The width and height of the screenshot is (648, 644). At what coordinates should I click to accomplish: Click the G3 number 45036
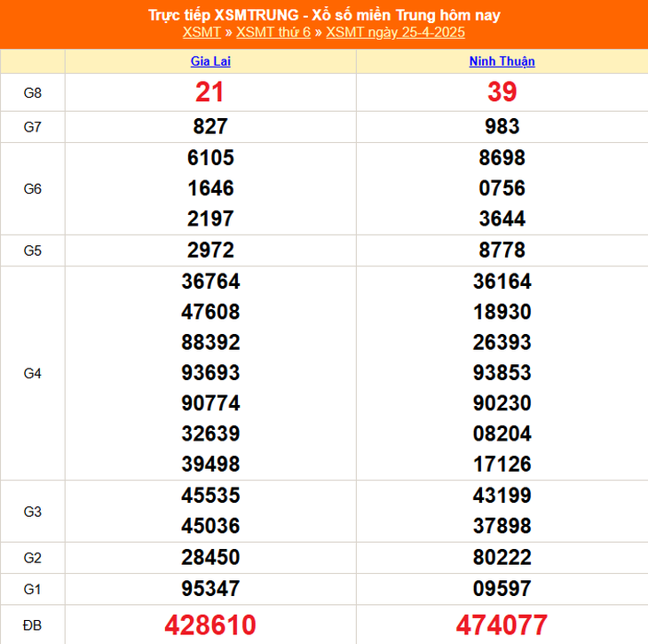210,526
